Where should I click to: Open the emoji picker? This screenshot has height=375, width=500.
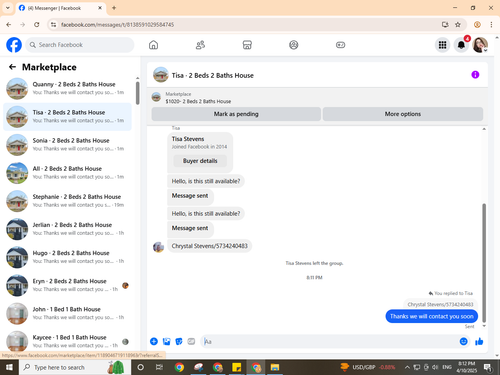(464, 341)
